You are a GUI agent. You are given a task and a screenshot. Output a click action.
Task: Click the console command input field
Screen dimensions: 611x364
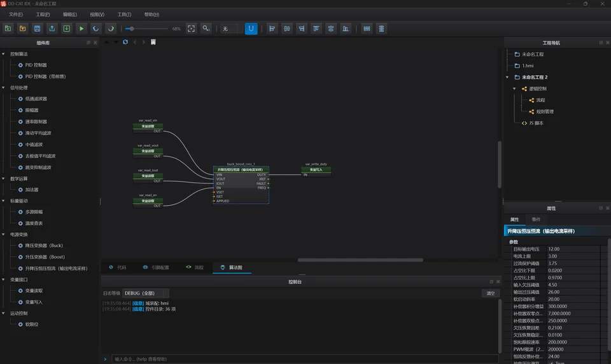tap(305, 359)
